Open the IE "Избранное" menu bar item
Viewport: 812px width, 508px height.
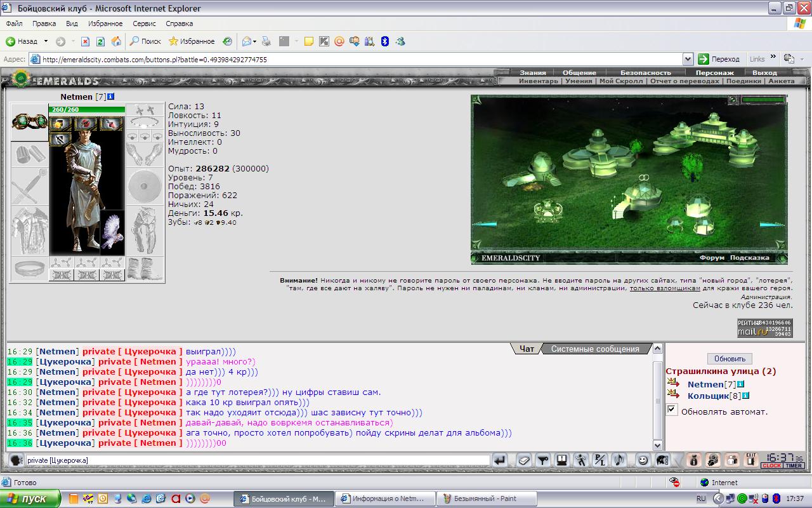(105, 23)
